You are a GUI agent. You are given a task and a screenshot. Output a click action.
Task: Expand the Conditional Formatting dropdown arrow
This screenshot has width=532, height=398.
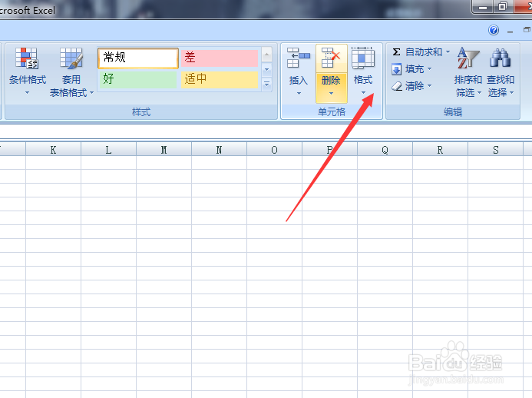(27, 93)
